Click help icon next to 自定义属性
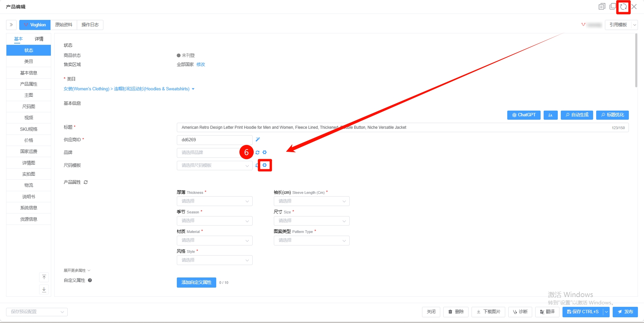The image size is (644, 323). pyautogui.click(x=90, y=280)
